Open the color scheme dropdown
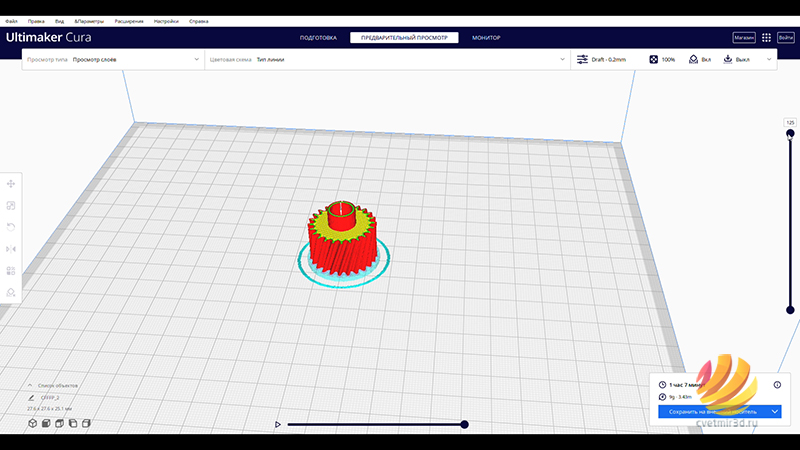This screenshot has height=450, width=800. coord(387,60)
